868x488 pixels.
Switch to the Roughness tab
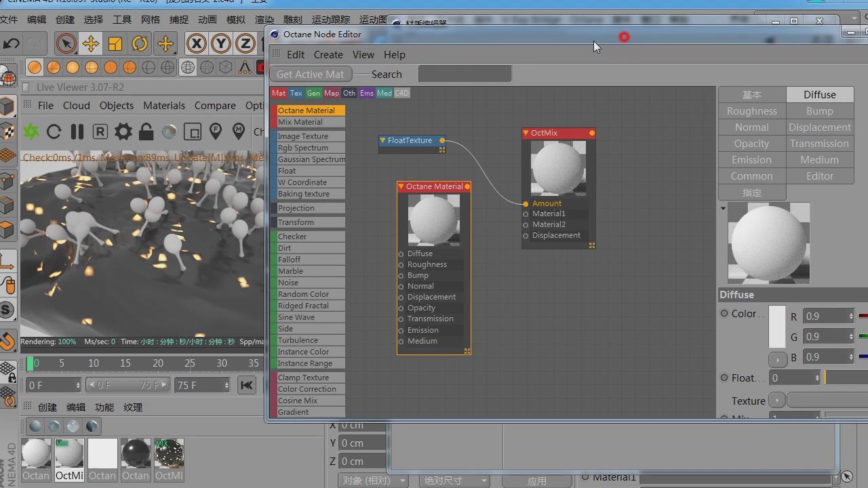(x=752, y=111)
